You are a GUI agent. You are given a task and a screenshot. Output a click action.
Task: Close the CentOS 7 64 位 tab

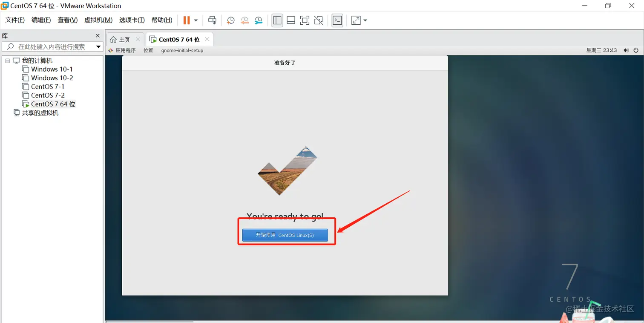tap(207, 39)
